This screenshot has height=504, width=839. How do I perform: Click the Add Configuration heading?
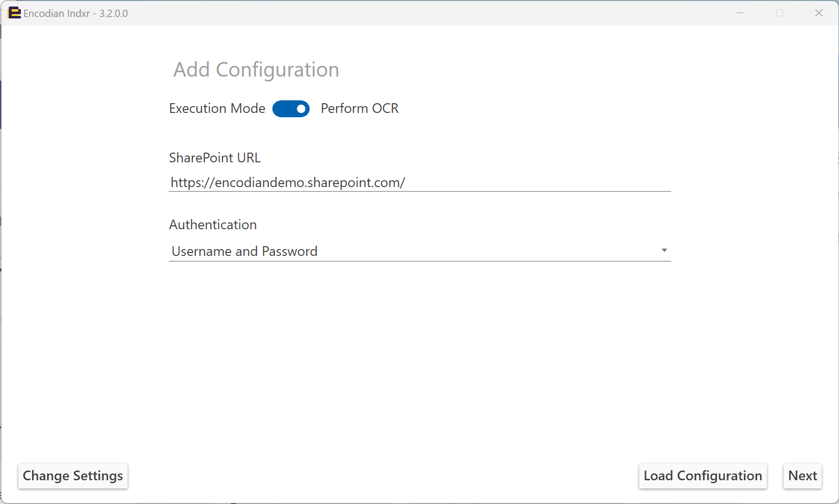tap(256, 70)
